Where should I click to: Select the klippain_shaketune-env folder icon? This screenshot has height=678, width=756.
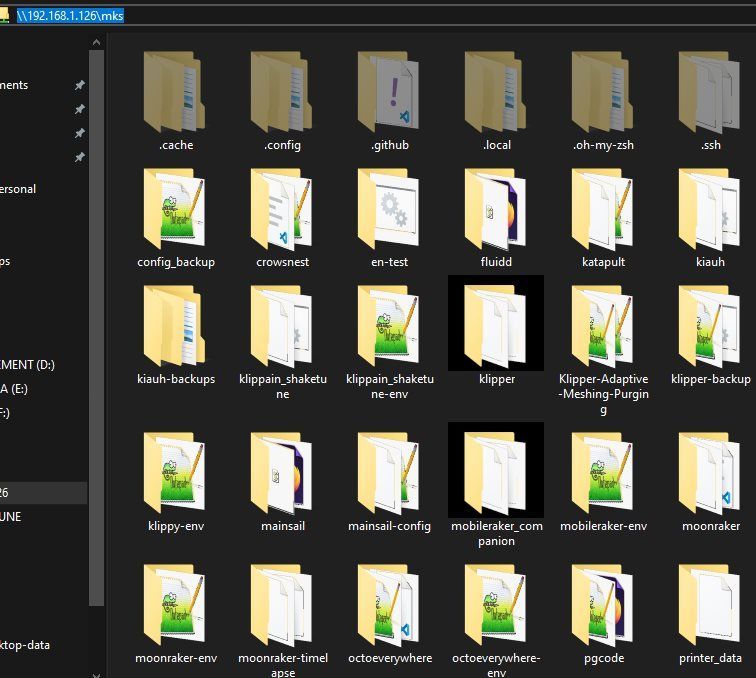tap(389, 326)
